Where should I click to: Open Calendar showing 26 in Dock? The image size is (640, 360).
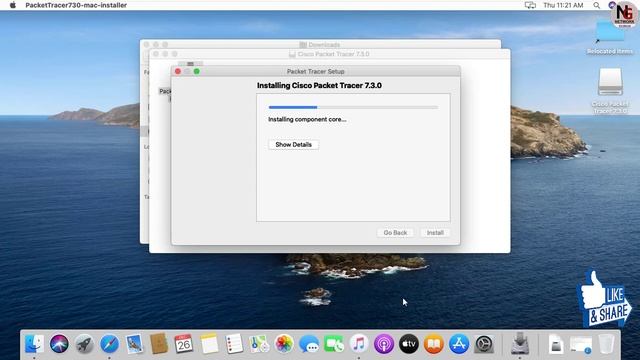pos(184,344)
